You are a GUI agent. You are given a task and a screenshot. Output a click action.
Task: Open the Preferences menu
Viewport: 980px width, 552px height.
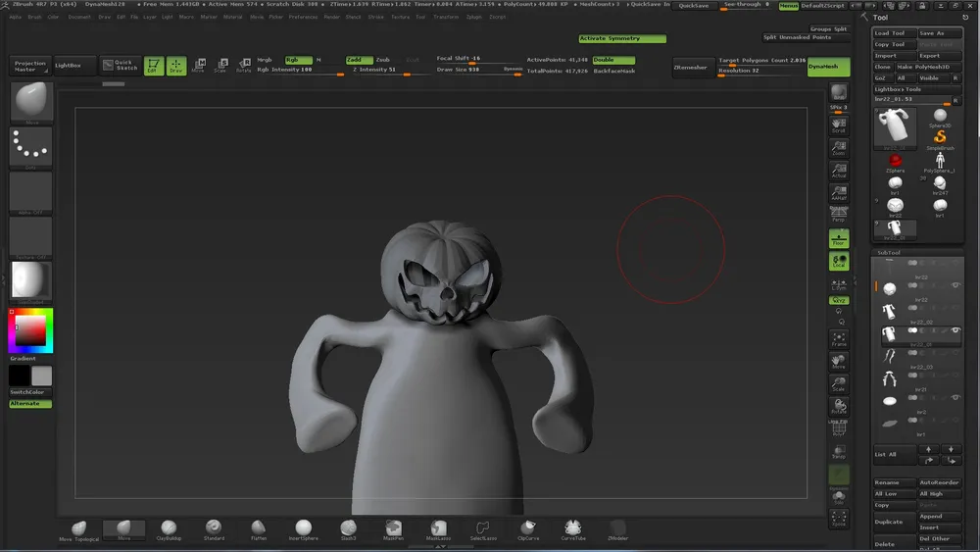pos(303,17)
